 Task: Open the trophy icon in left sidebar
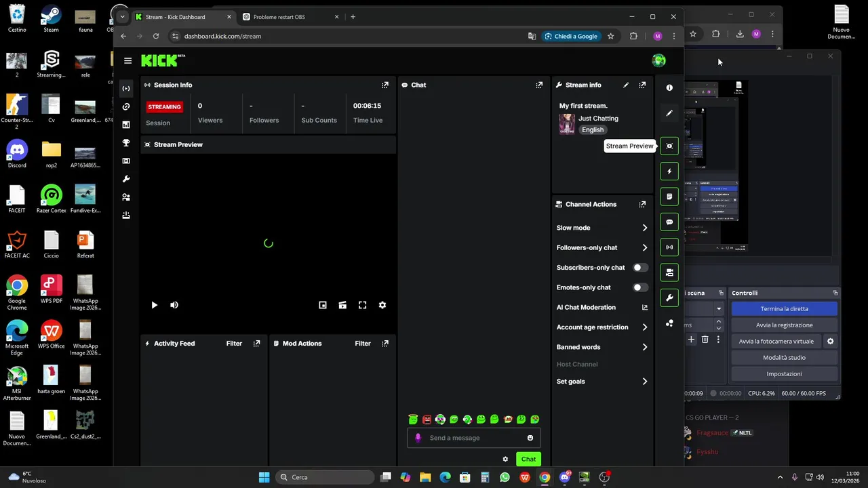pos(126,143)
